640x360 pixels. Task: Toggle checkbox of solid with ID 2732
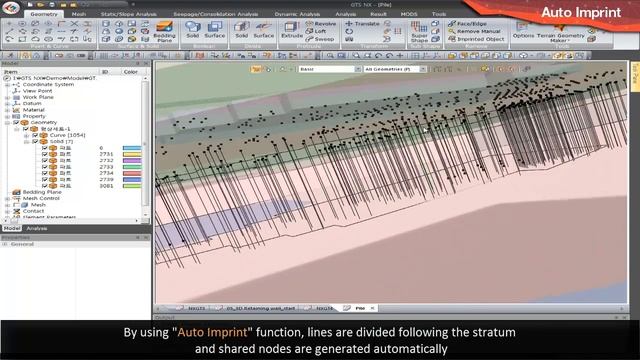click(x=44, y=161)
